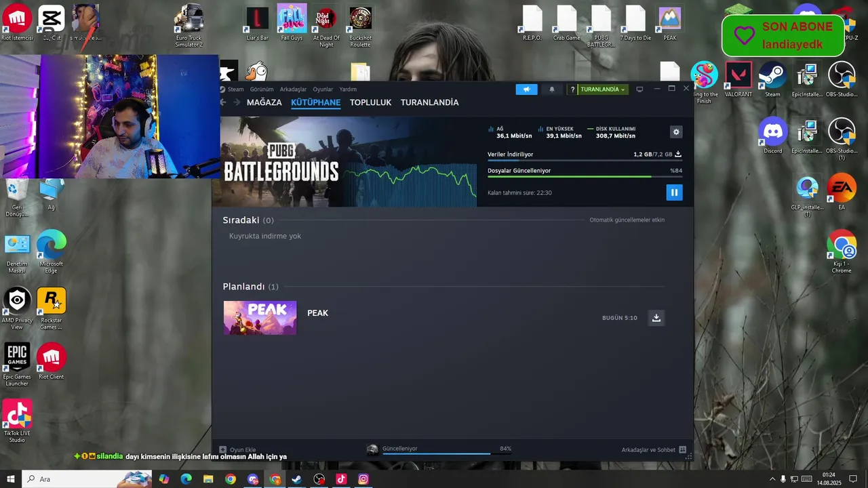The width and height of the screenshot is (868, 488).
Task: Open the Oyunlar menu
Action: point(323,89)
